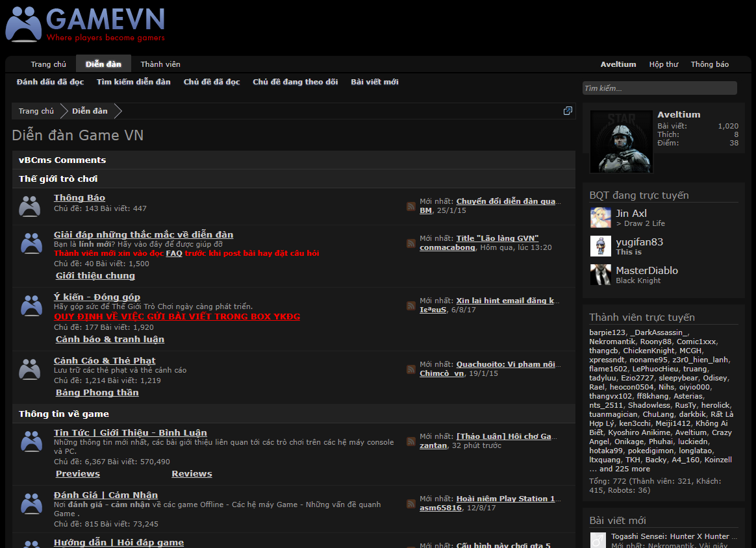Open the Thành viên tab
Viewport: 756px width, 548px height.
click(x=160, y=64)
